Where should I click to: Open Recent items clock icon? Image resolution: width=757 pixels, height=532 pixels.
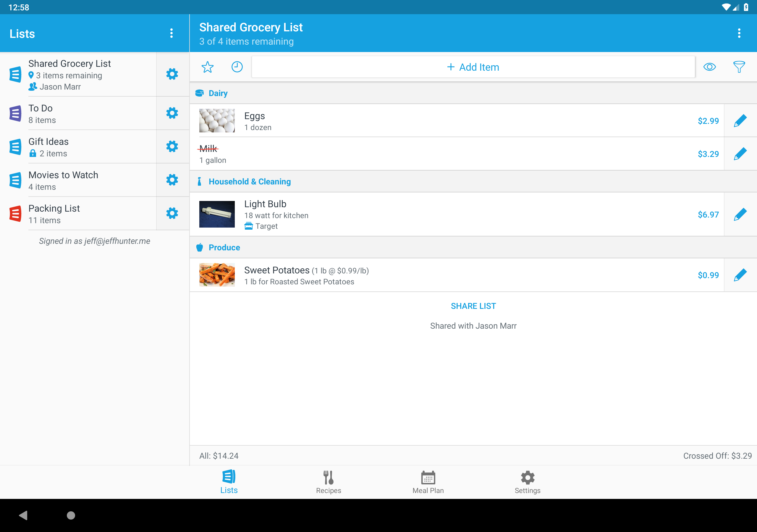tap(237, 67)
